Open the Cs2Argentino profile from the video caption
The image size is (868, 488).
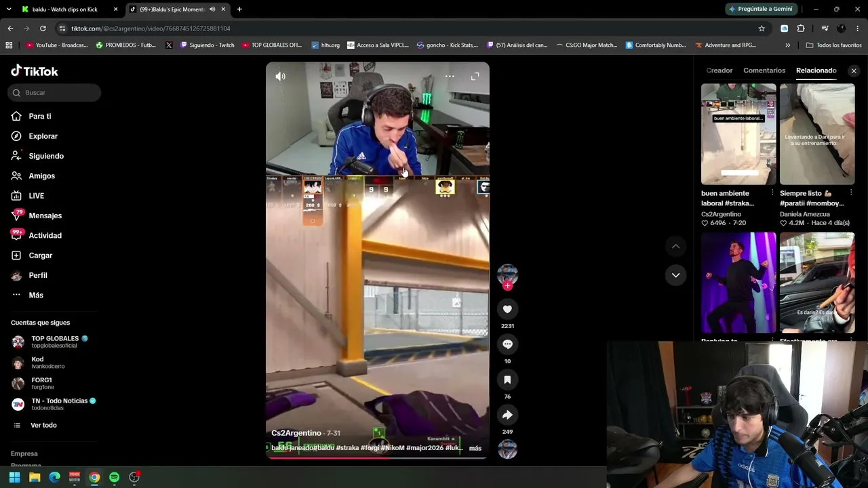point(296,433)
